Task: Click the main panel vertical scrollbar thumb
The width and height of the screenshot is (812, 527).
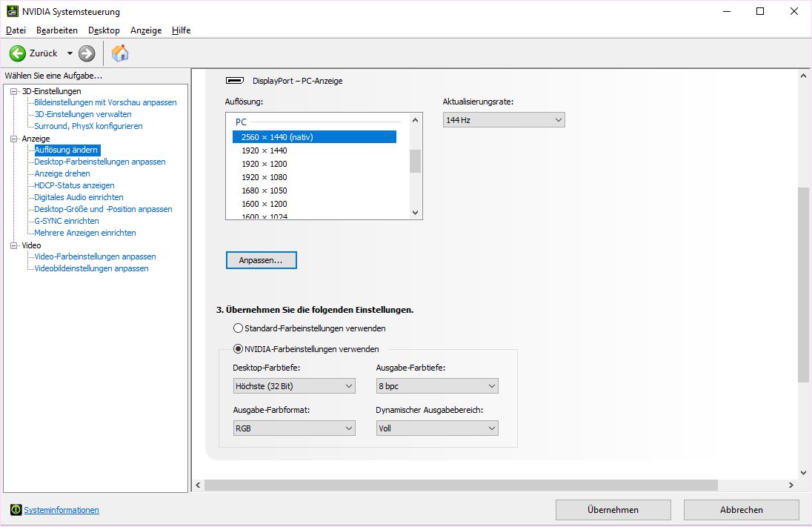Action: pyautogui.click(x=803, y=285)
